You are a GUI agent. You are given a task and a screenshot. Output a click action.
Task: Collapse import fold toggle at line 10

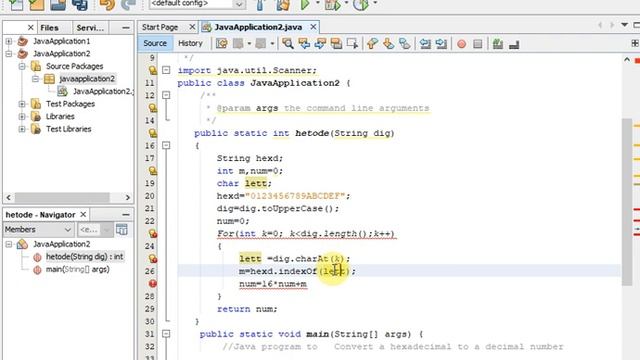click(x=166, y=70)
